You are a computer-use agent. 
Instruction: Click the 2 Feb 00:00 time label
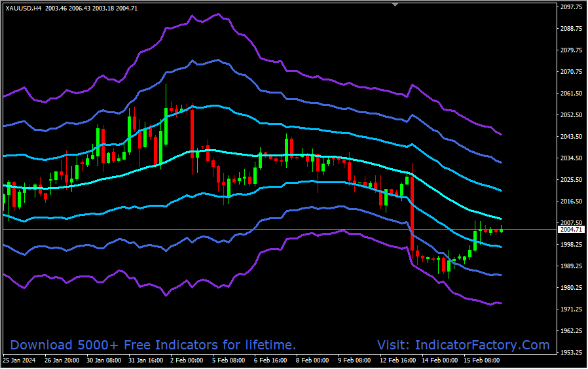click(x=187, y=360)
